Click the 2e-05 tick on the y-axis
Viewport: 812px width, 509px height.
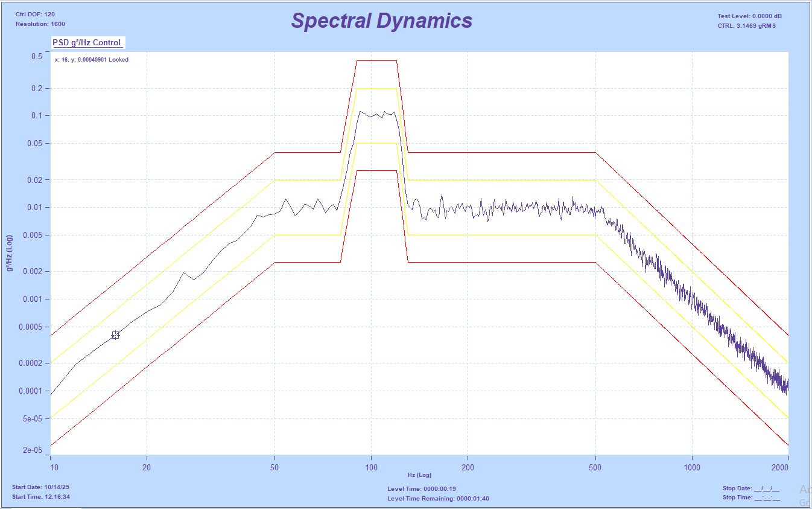32,450
